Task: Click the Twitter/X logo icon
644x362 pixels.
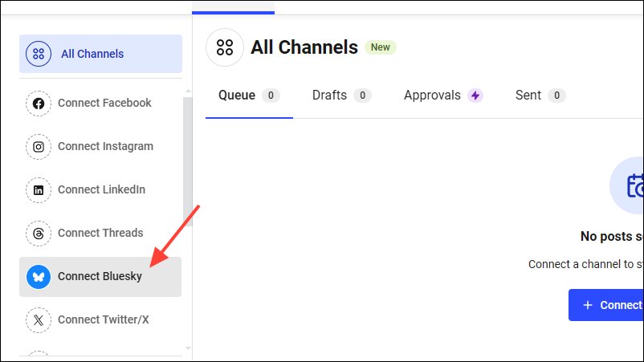Action: (x=39, y=320)
